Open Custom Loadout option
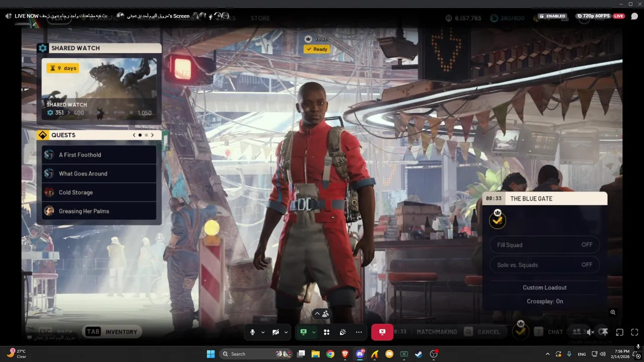The image size is (644, 362). click(x=545, y=288)
